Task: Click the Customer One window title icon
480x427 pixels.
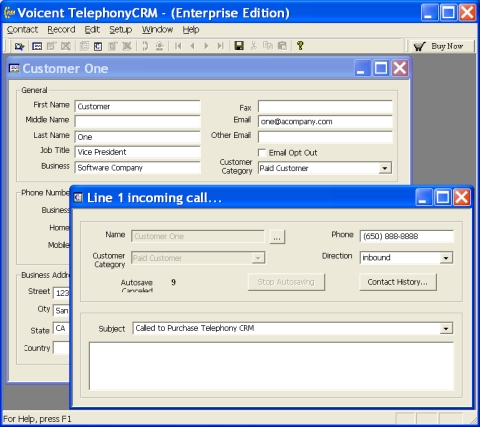Action: (14, 68)
